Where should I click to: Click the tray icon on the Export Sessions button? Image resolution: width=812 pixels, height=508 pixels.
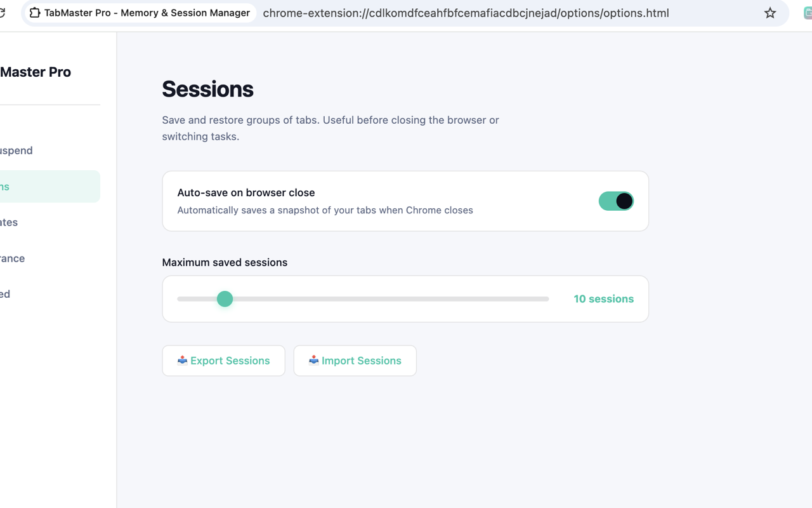coord(183,360)
